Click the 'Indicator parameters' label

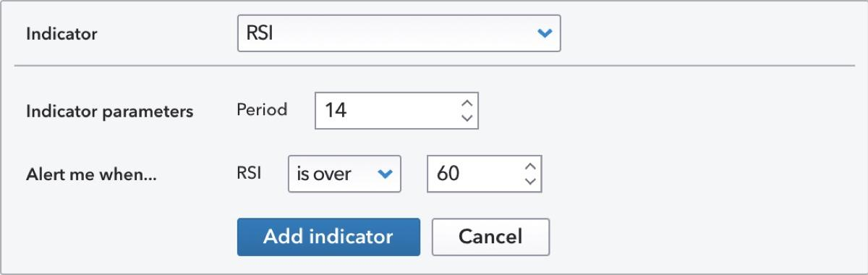[110, 112]
